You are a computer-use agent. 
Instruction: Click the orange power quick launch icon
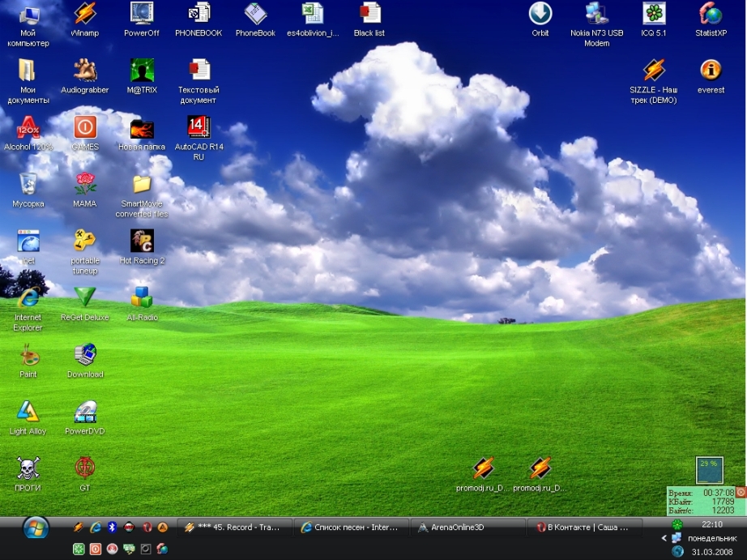click(x=96, y=549)
